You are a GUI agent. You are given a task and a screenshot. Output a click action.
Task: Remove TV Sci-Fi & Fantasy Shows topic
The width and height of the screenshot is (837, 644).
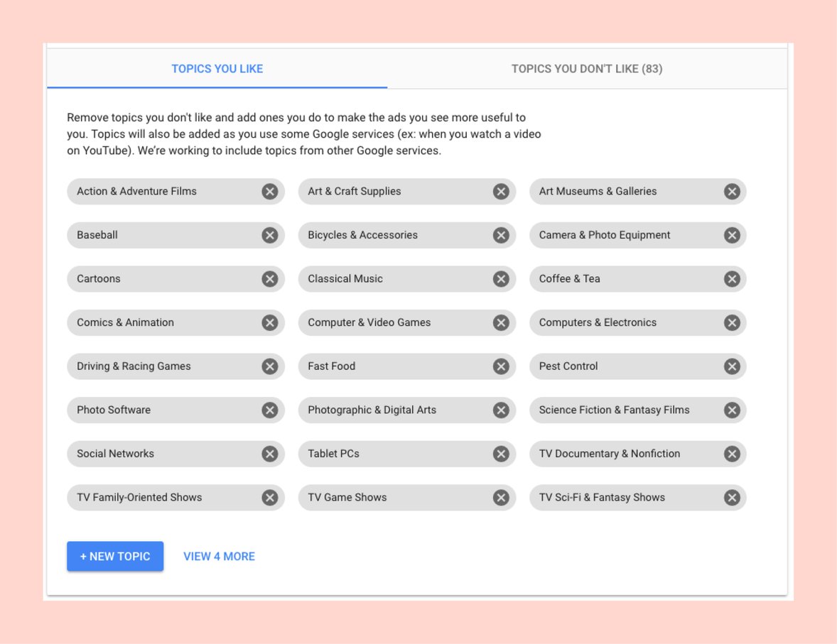pos(732,498)
